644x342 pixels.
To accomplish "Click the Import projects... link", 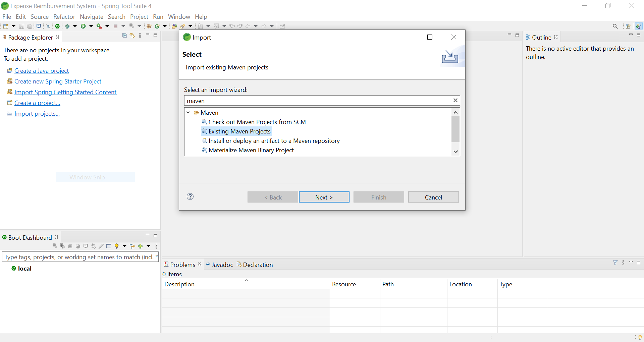I will tap(37, 114).
